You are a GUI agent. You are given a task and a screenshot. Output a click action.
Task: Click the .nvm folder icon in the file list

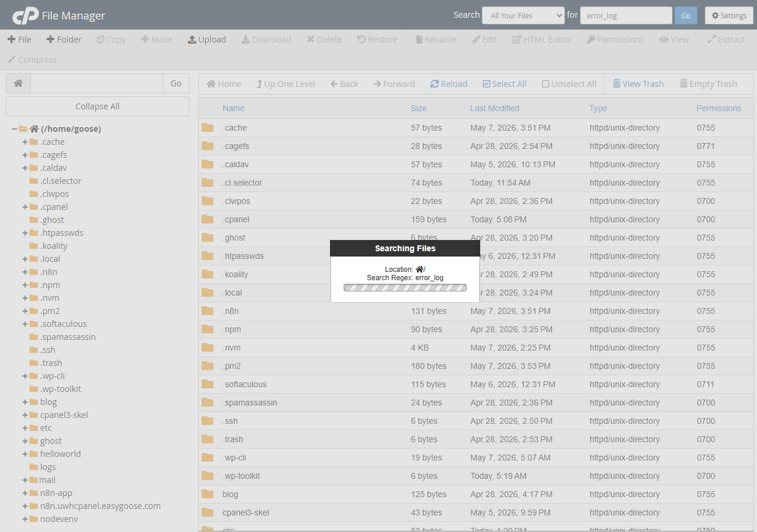[x=208, y=348]
